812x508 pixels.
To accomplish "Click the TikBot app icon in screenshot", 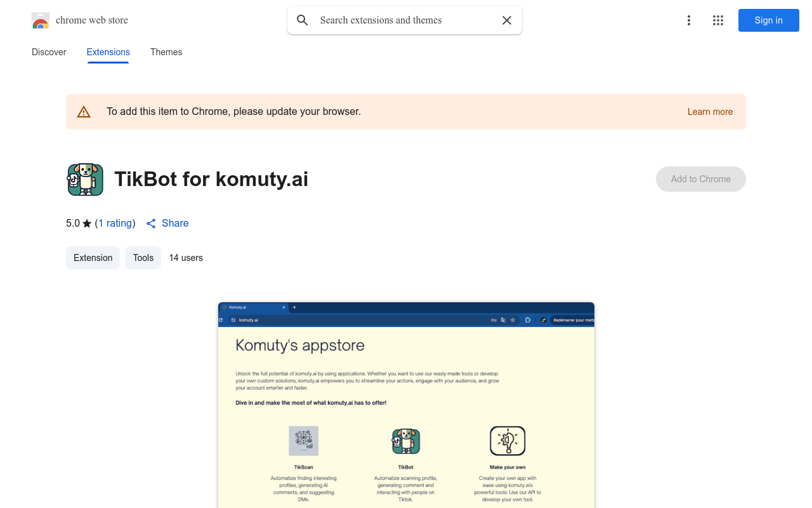I will pos(406,441).
